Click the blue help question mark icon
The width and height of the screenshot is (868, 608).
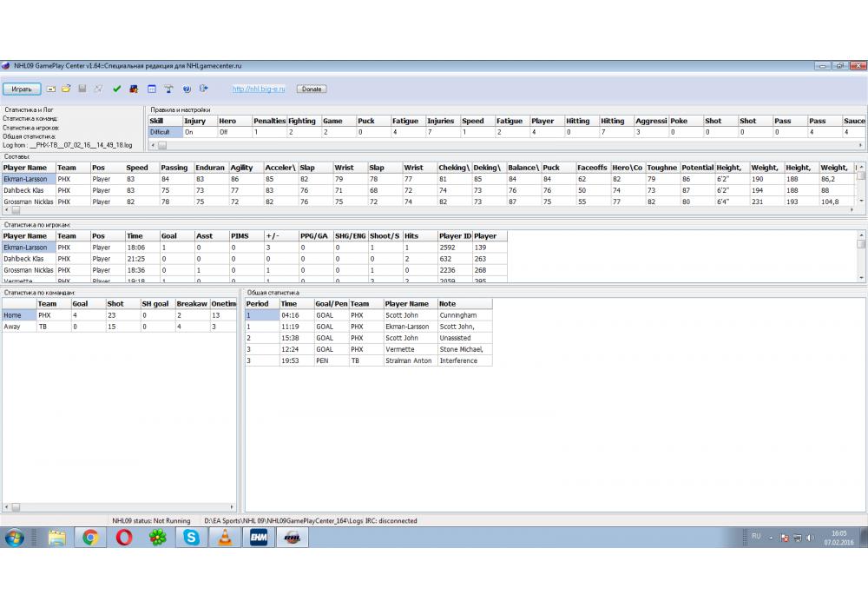coord(187,89)
